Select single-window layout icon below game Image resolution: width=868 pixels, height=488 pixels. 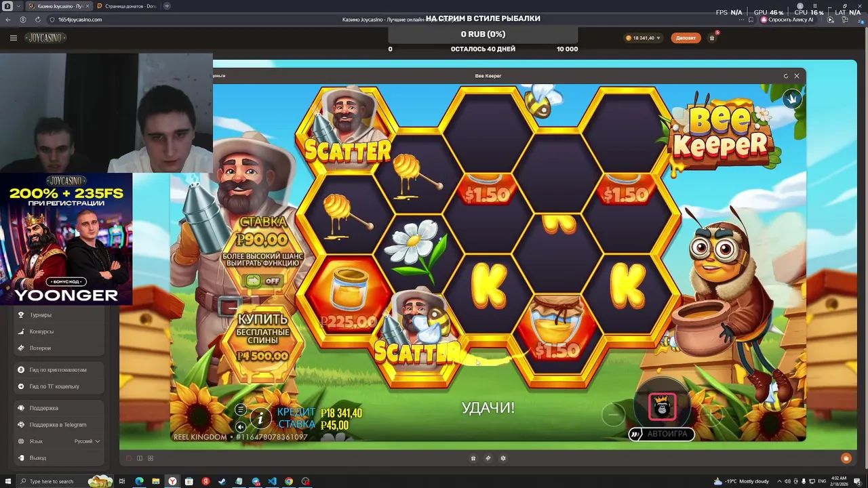[x=129, y=458]
